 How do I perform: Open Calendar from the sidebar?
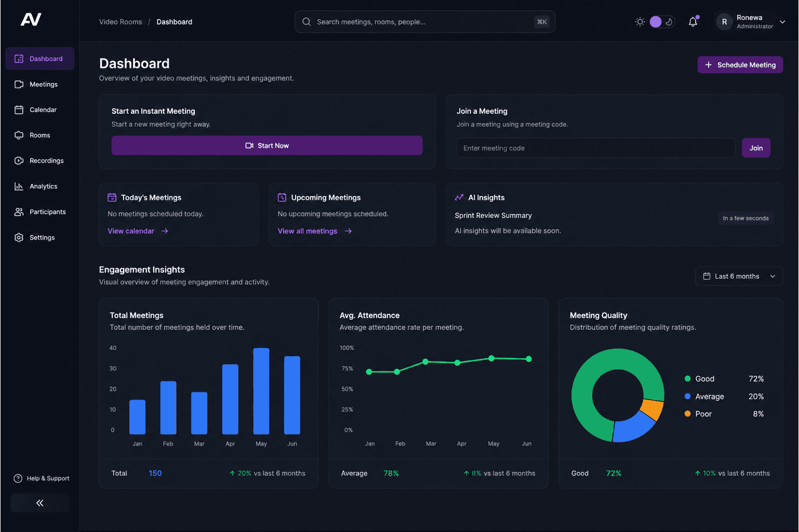(40, 110)
